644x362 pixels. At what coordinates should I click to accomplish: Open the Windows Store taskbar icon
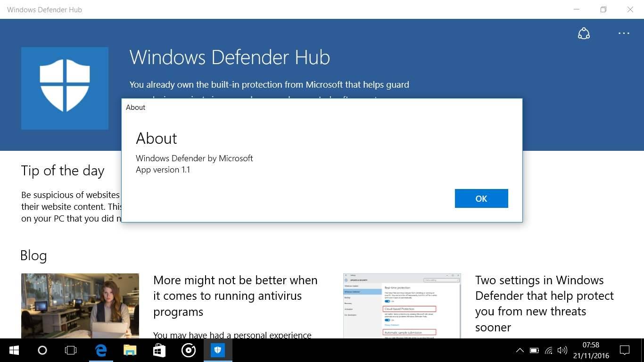click(159, 350)
